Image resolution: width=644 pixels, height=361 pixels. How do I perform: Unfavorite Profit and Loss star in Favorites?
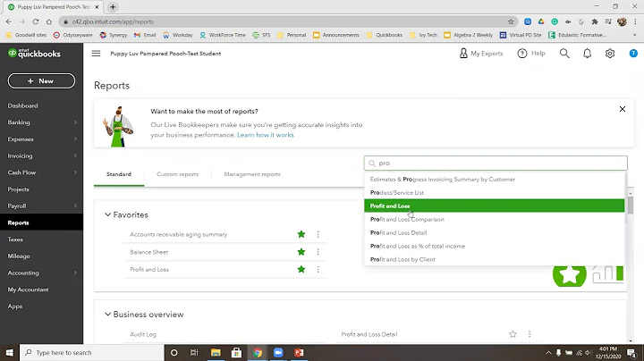coord(301,270)
